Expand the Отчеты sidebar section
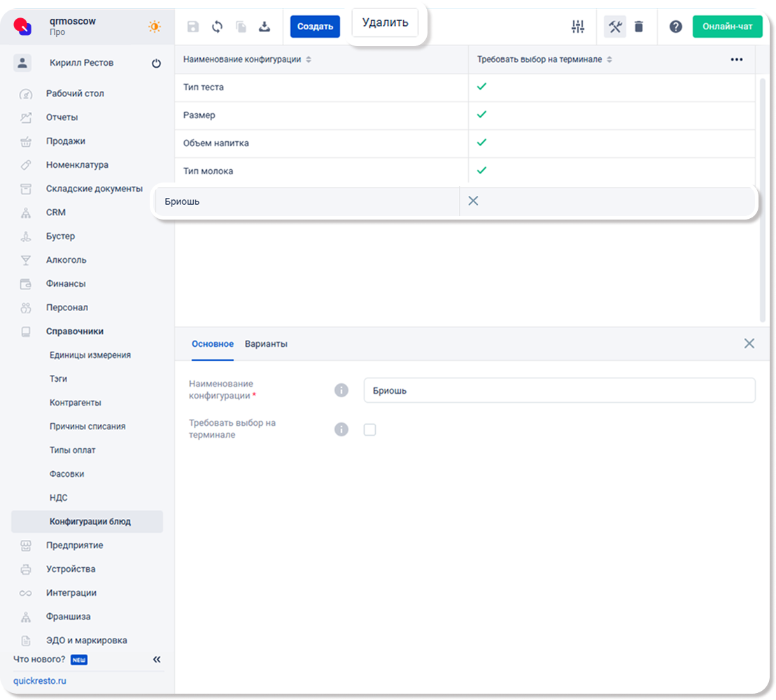The image size is (776, 700). coord(62,117)
